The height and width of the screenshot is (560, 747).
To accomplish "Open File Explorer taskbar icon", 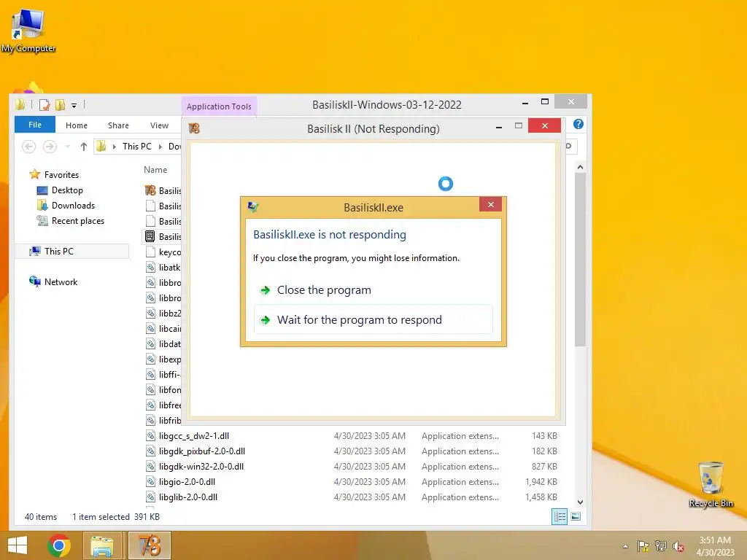I will [101, 545].
